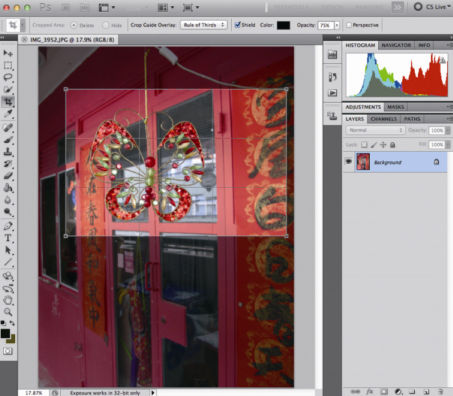453x396 pixels.
Task: Open the CS Live menu
Action: click(432, 7)
